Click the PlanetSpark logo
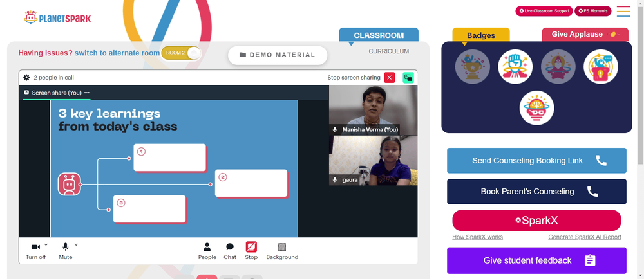 click(57, 17)
